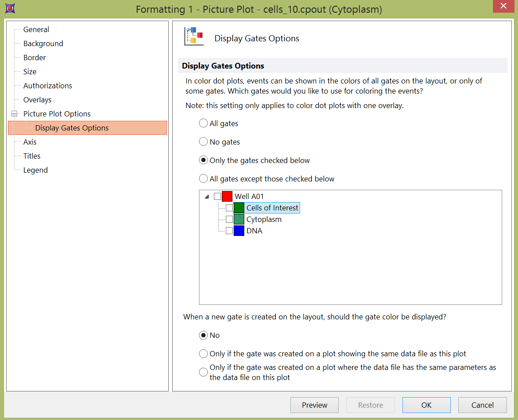
Task: Choose the No gates radio option
Action: tap(203, 142)
